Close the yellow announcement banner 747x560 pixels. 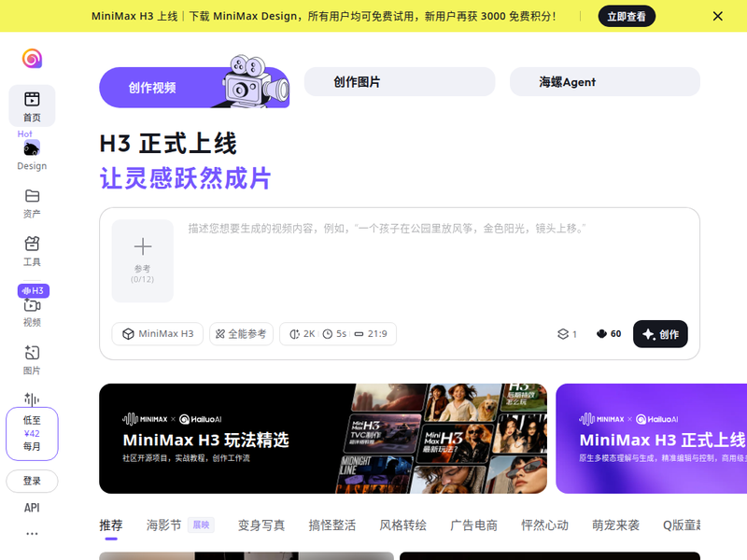717,16
